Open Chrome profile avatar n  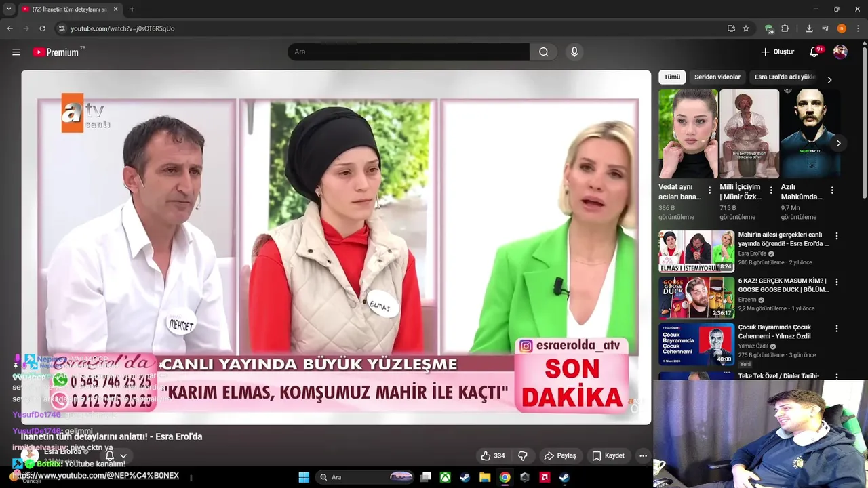coord(842,28)
